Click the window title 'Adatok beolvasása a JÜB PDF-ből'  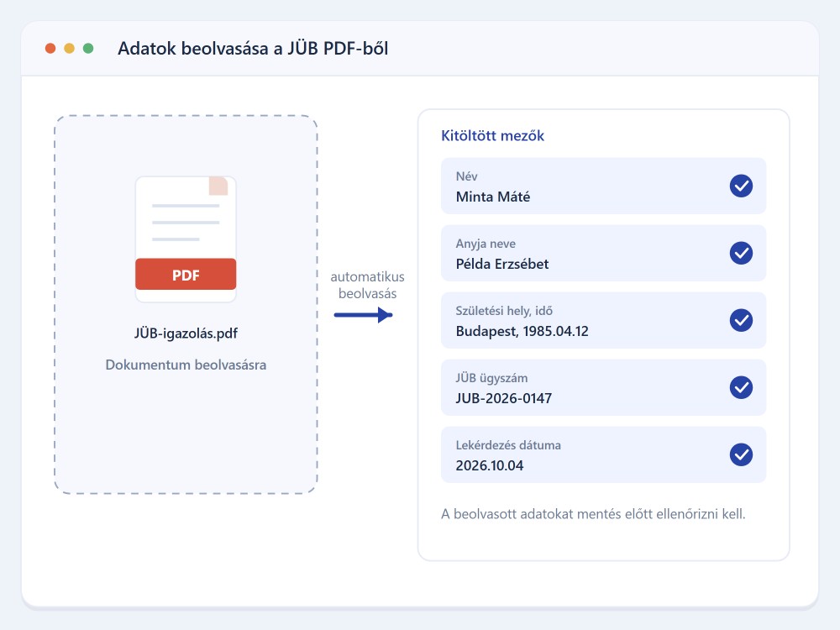click(253, 49)
